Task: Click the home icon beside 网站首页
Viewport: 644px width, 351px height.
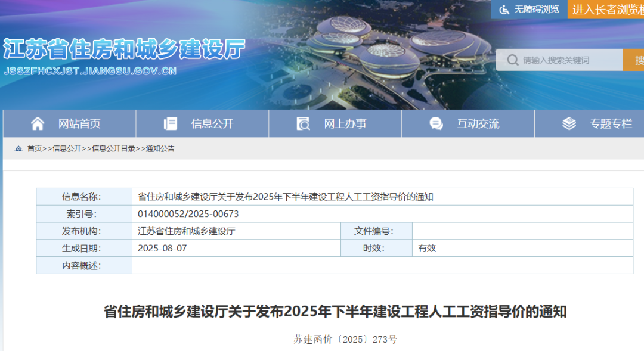Action: pos(38,123)
